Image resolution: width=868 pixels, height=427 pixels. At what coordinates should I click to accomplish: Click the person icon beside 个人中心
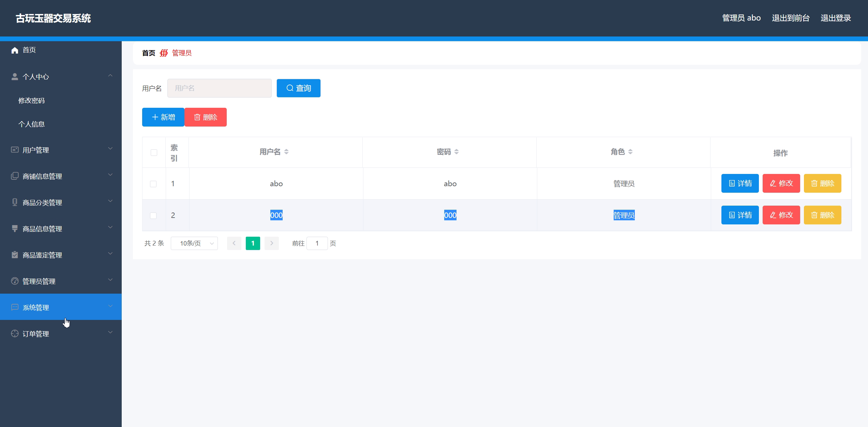point(15,77)
